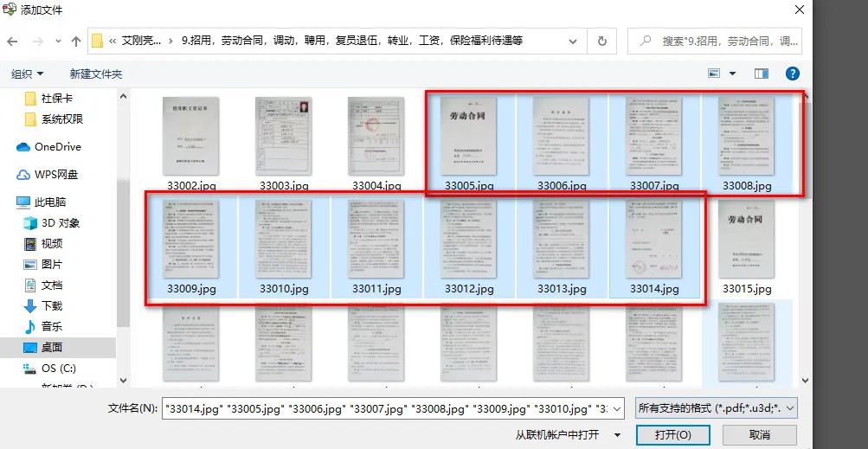Open the 组织 menu

click(27, 74)
